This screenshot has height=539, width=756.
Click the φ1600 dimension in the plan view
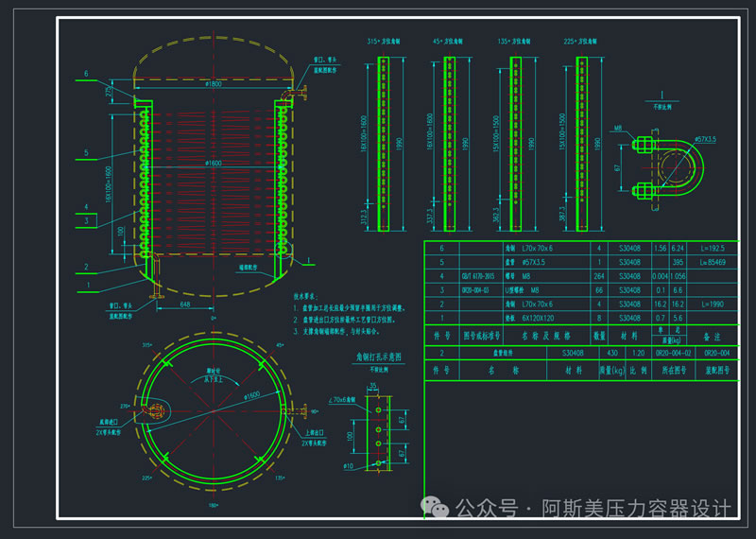255,395
